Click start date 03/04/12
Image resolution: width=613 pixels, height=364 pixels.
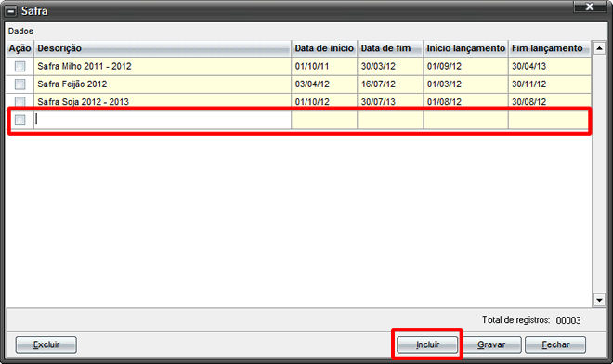coord(312,84)
